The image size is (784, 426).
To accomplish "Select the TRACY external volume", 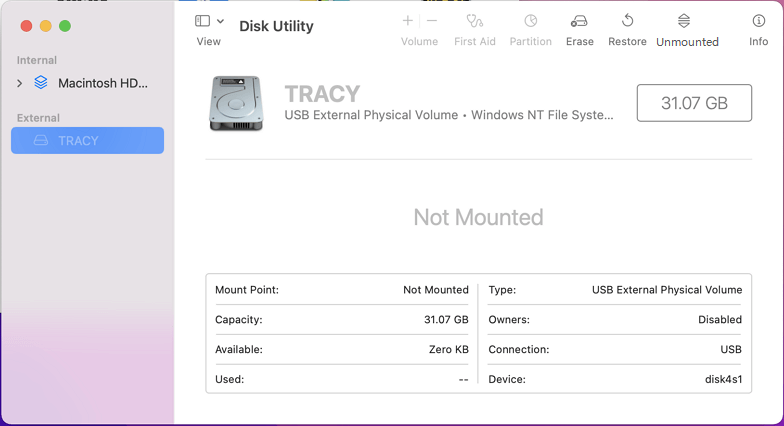I will [87, 141].
